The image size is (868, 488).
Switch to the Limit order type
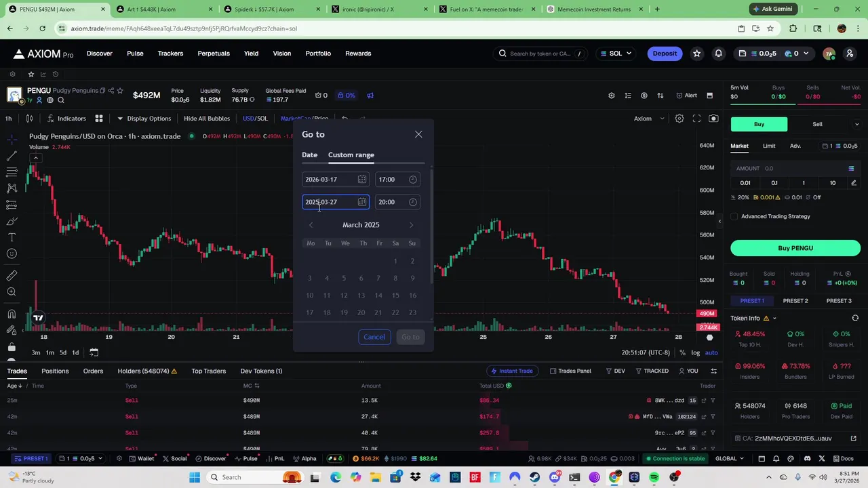769,146
